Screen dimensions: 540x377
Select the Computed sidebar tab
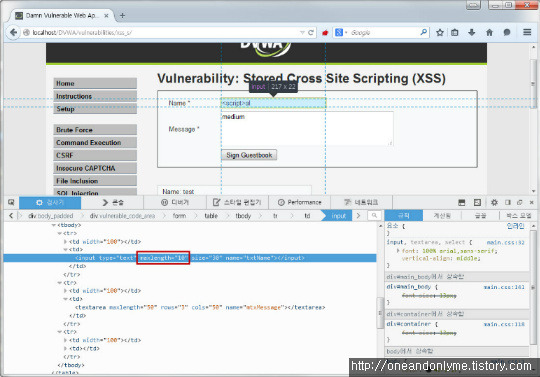pyautogui.click(x=442, y=216)
